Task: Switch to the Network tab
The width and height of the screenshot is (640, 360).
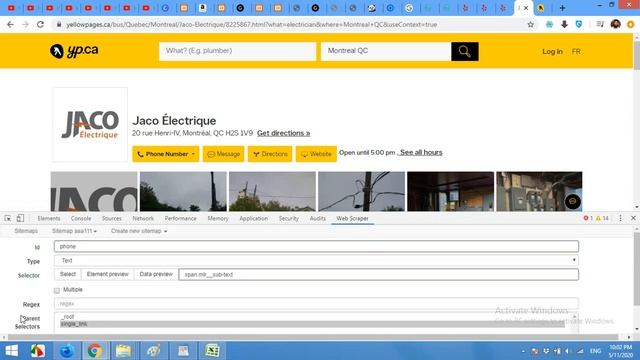Action: click(x=143, y=218)
